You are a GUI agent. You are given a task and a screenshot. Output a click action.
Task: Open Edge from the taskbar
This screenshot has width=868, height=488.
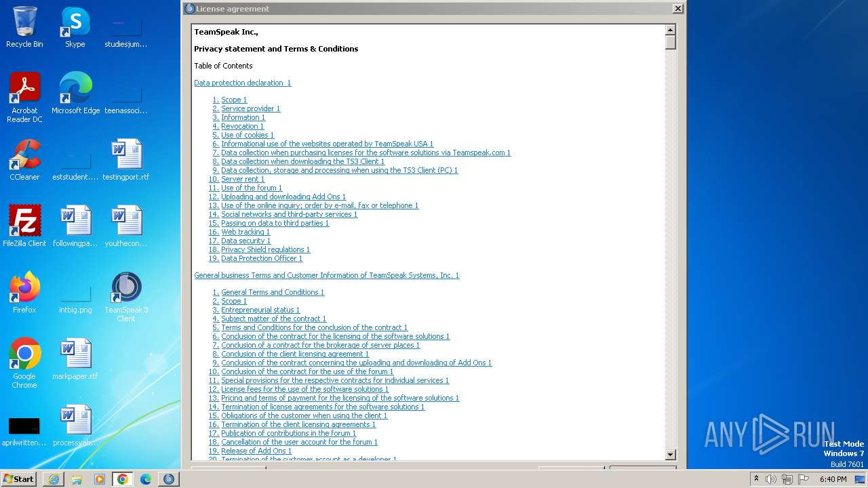pos(146,479)
